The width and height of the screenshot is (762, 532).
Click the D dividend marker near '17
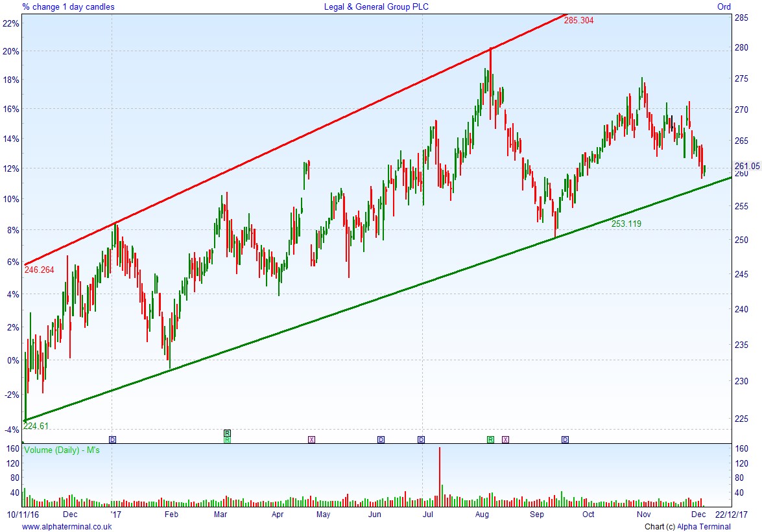click(x=113, y=440)
